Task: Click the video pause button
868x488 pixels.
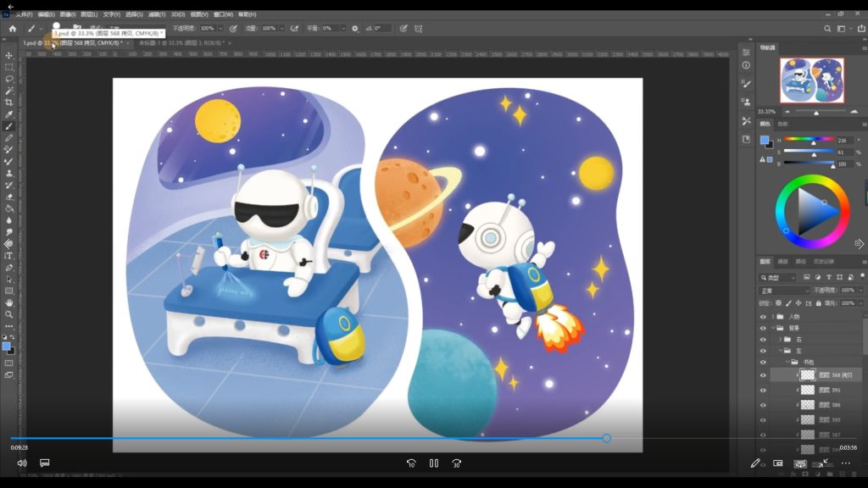Action: [434, 463]
